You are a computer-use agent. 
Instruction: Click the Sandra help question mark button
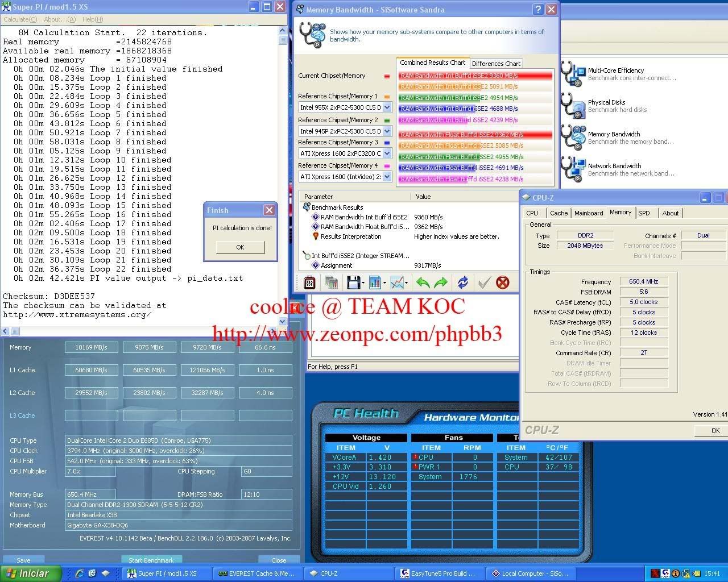point(538,10)
